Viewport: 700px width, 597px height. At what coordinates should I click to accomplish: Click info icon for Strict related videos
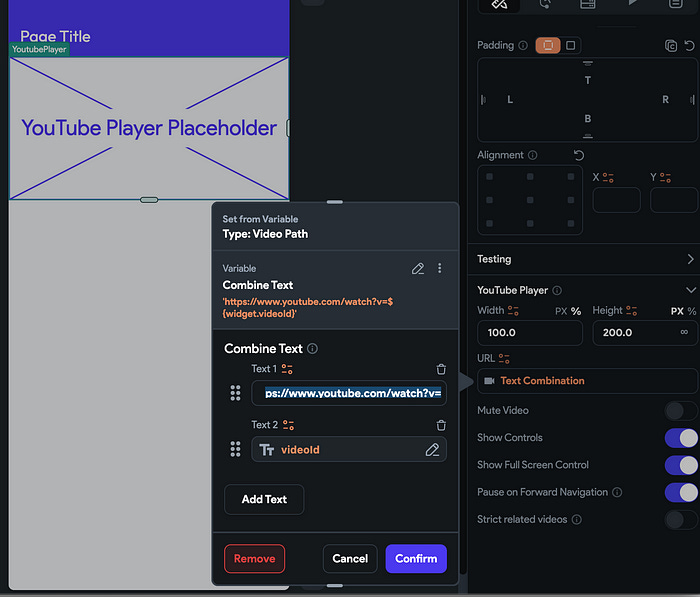577,520
